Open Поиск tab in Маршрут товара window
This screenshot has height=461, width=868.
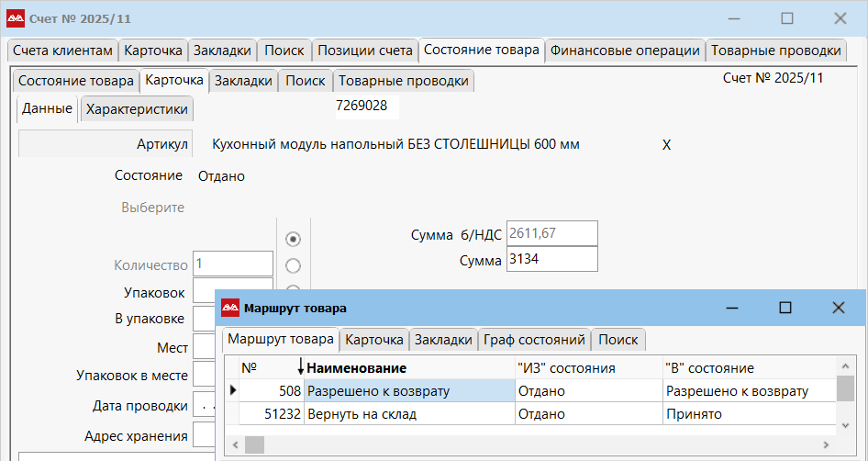618,340
